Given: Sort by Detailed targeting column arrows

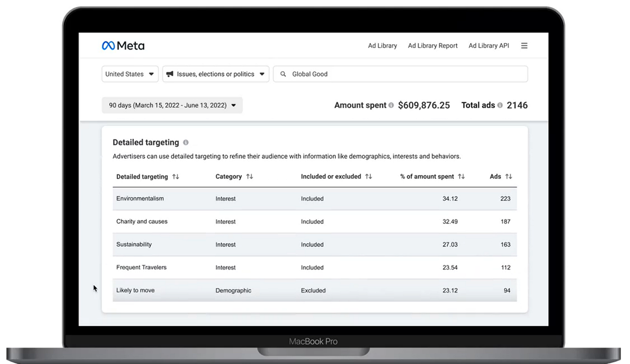Looking at the screenshot, I should click(175, 177).
